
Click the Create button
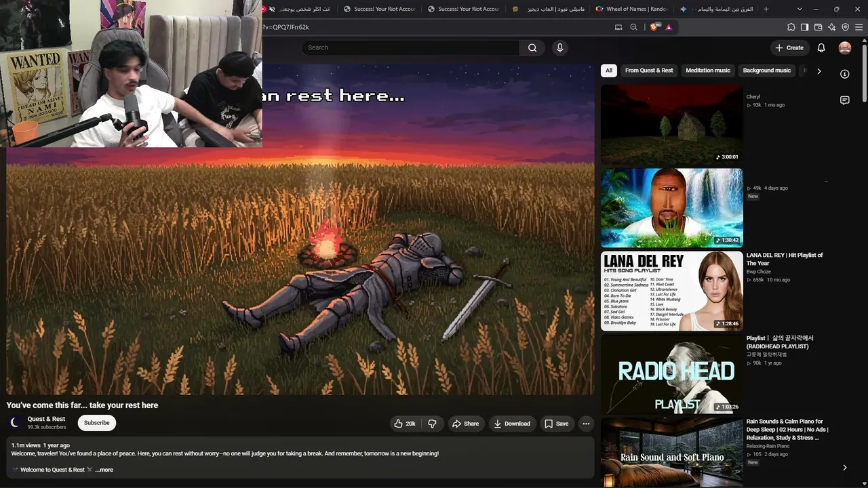point(790,47)
